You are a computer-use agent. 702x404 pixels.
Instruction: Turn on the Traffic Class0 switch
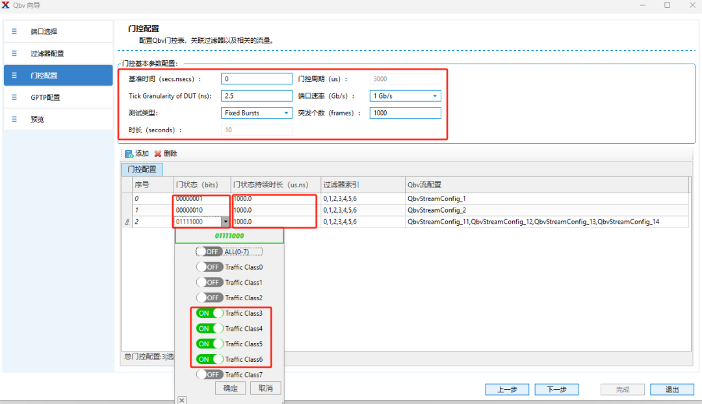tap(209, 267)
